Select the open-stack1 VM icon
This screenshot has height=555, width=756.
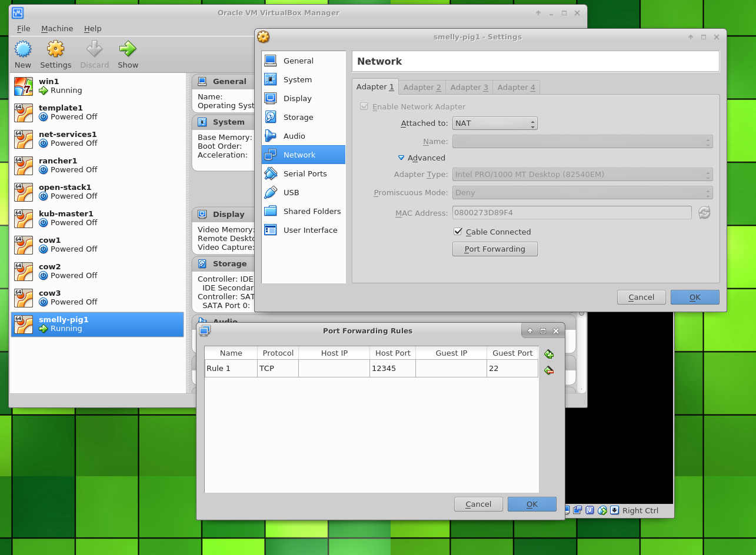(x=24, y=192)
